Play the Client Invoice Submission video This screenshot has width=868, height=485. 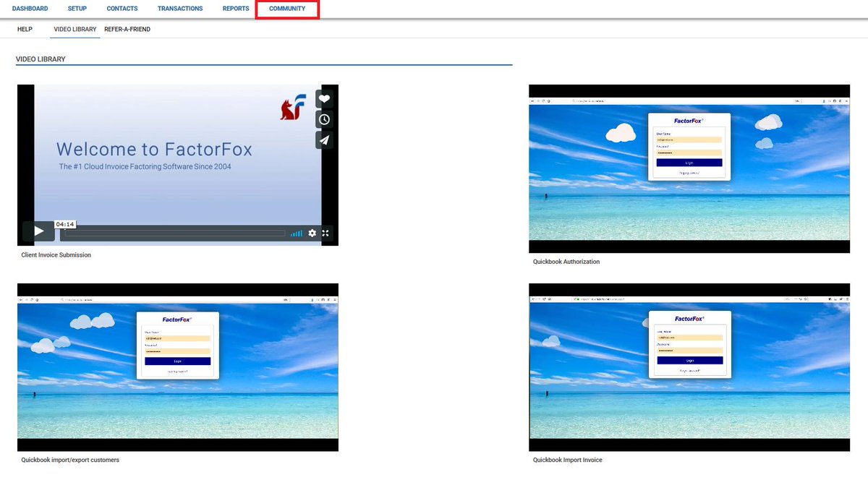(x=38, y=231)
